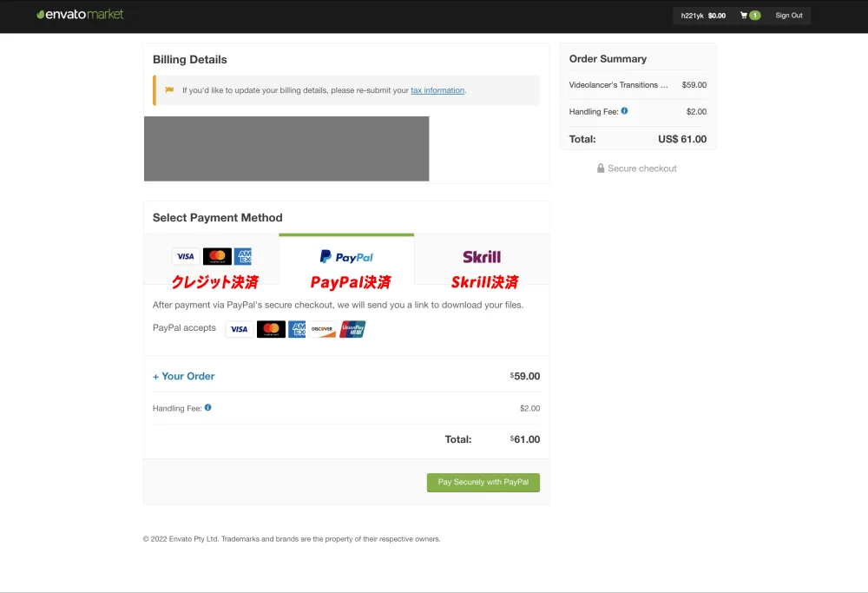Click the $59.00 price in Order Summary

coord(694,85)
